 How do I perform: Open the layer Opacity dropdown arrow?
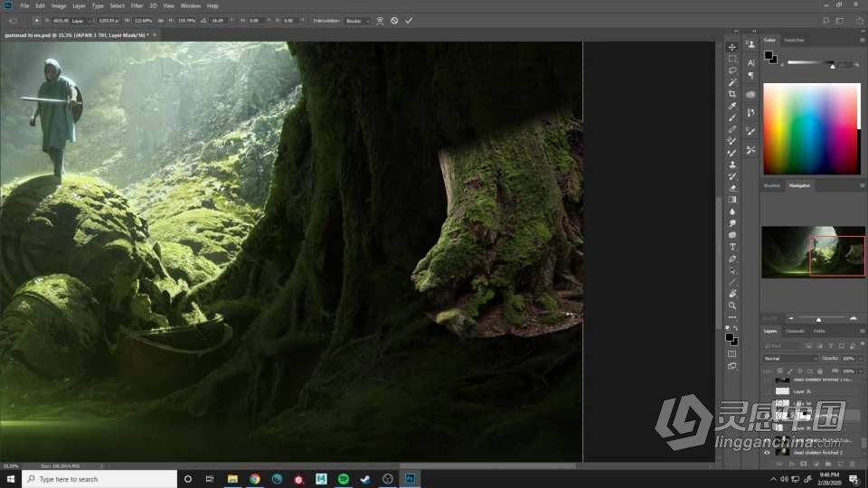860,359
